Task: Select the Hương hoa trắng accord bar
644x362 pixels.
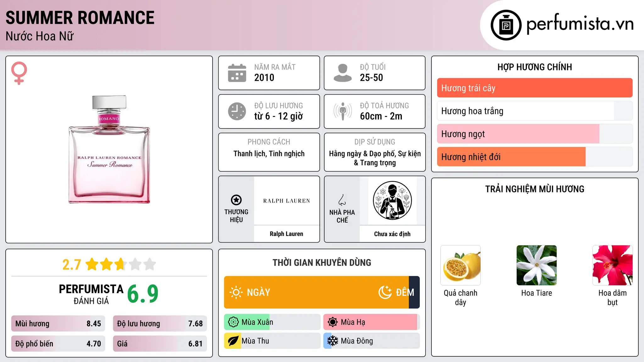Action: tap(535, 111)
